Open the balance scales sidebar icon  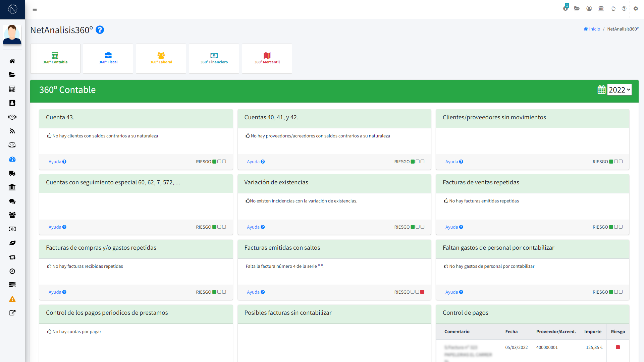[12, 145]
